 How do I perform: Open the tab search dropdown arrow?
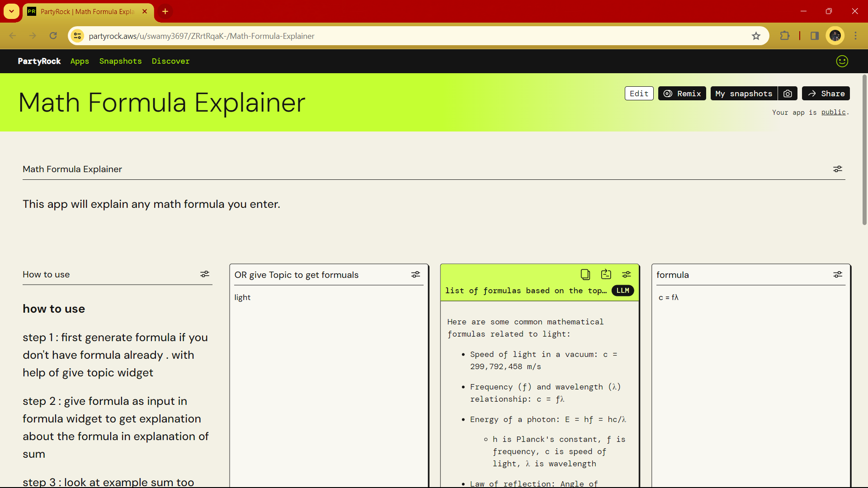(11, 11)
